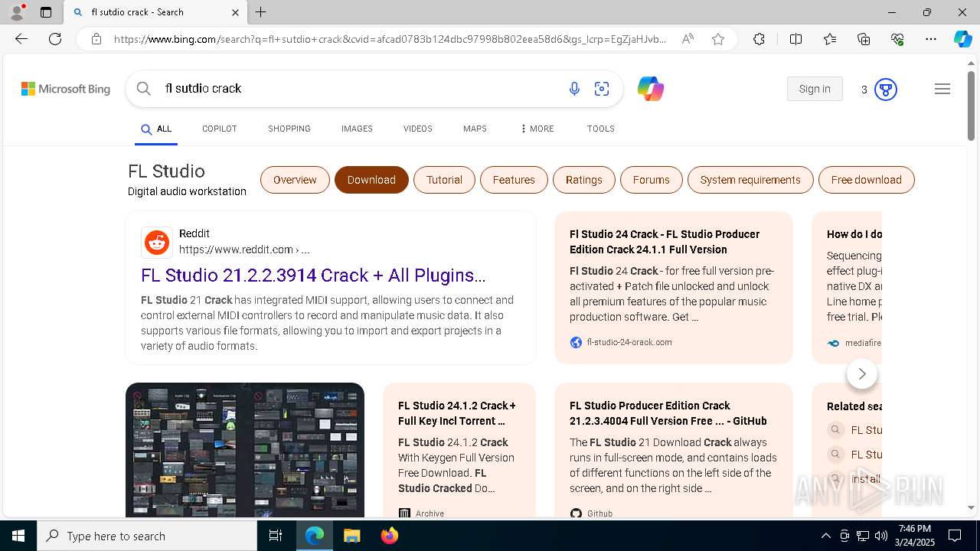Screen dimensions: 980x551
Task: Select the Overview chip
Action: click(295, 180)
